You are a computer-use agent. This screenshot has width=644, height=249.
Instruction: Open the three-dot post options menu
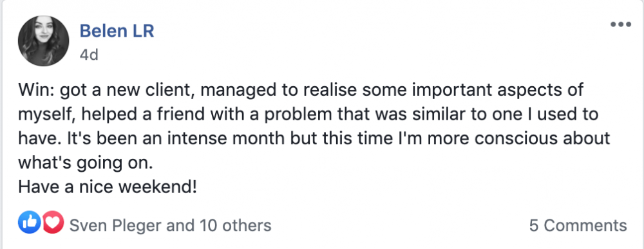[x=620, y=24]
